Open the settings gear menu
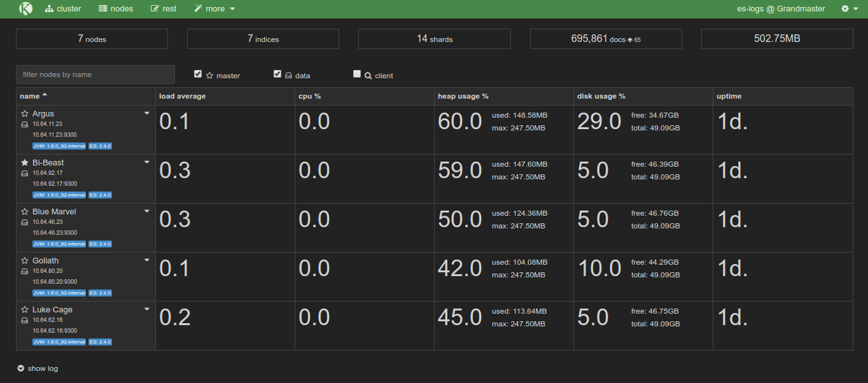Image resolution: width=868 pixels, height=383 pixels. tap(850, 9)
